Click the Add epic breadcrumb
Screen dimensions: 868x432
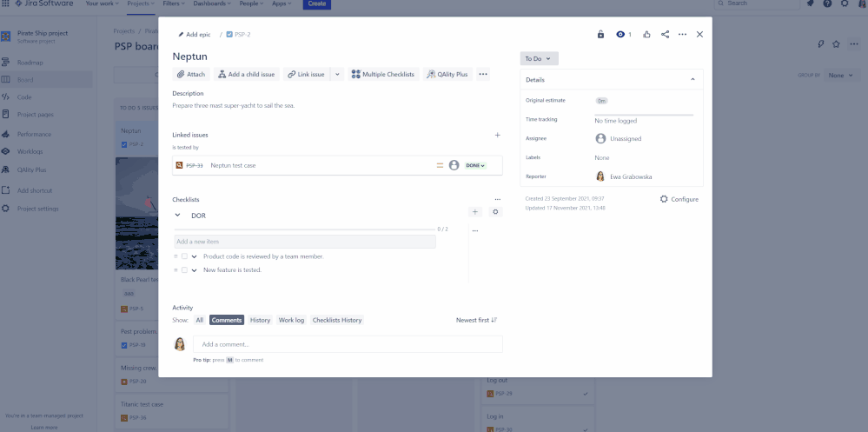click(x=195, y=35)
